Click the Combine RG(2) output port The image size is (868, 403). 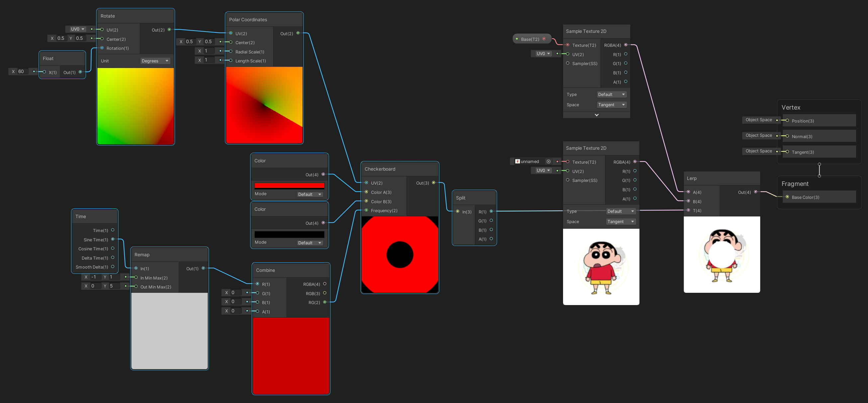point(325,302)
